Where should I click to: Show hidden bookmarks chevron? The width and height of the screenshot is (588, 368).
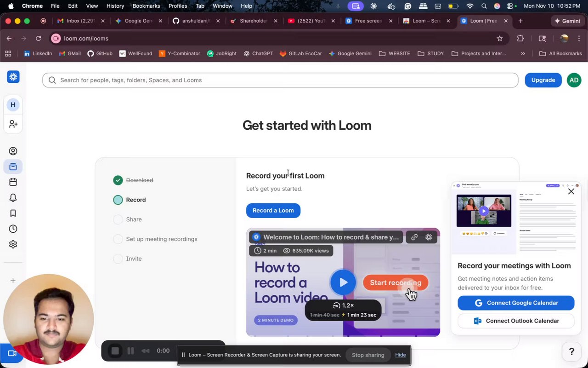pyautogui.click(x=523, y=53)
